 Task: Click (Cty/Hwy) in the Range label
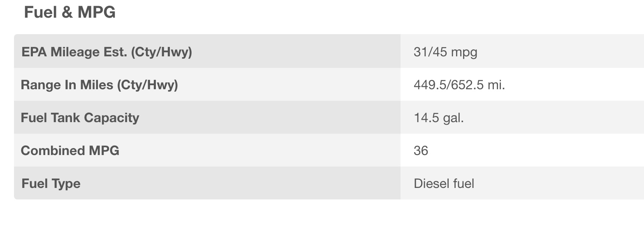(147, 85)
